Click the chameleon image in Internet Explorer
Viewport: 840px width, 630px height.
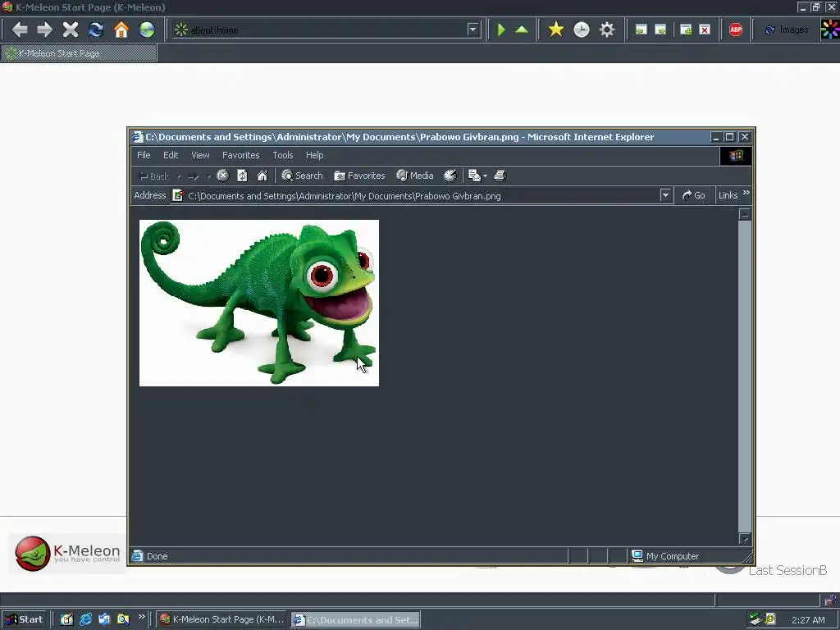[259, 303]
